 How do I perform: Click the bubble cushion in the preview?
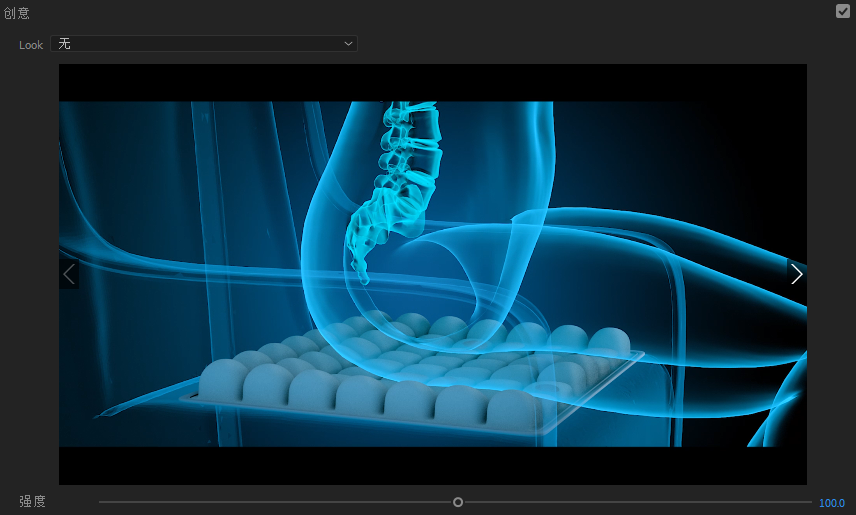400,370
